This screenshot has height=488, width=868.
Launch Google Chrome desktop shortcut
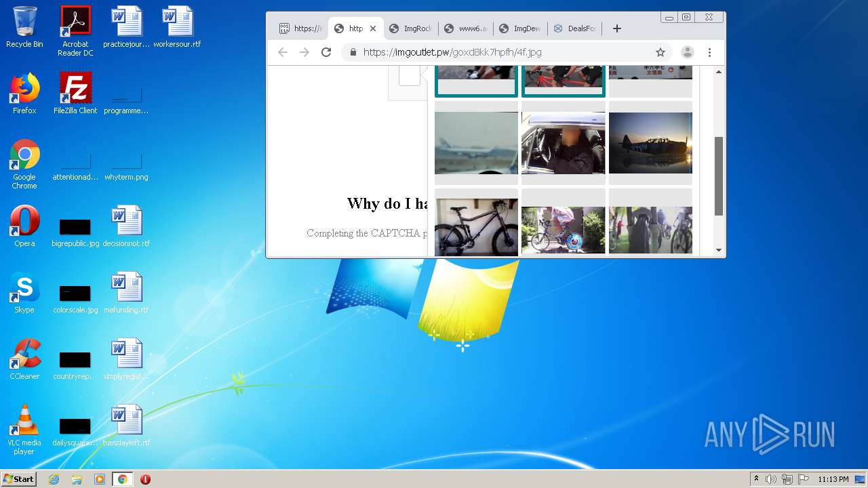(x=24, y=164)
